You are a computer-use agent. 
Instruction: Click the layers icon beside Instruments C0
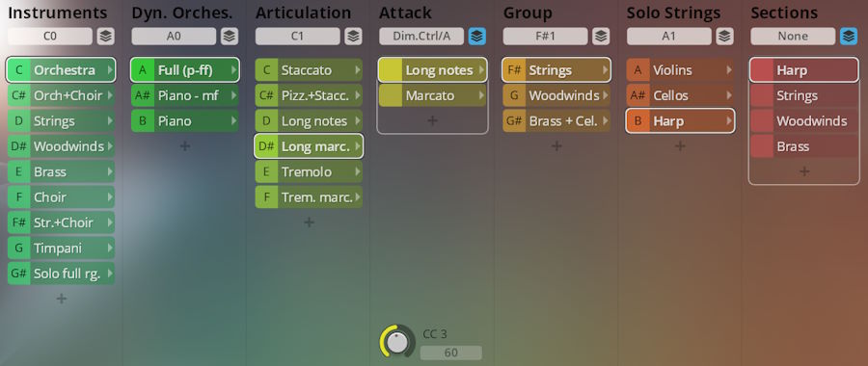tap(106, 37)
